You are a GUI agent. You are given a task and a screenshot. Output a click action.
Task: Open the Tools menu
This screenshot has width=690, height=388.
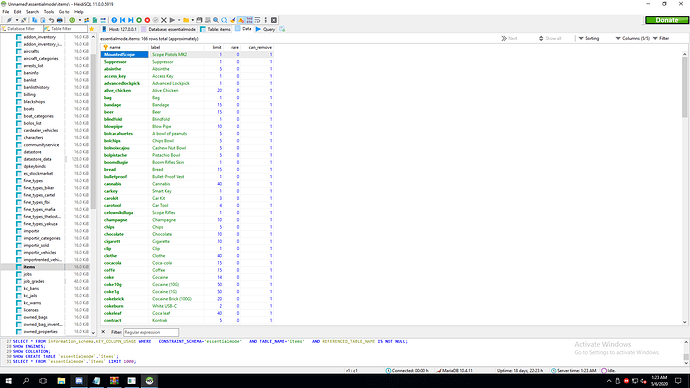point(49,12)
